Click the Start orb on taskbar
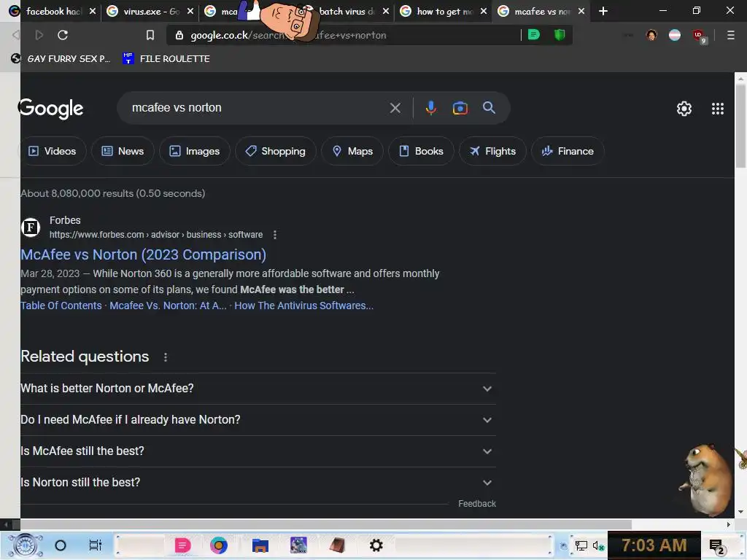The image size is (747, 560). (x=26, y=545)
